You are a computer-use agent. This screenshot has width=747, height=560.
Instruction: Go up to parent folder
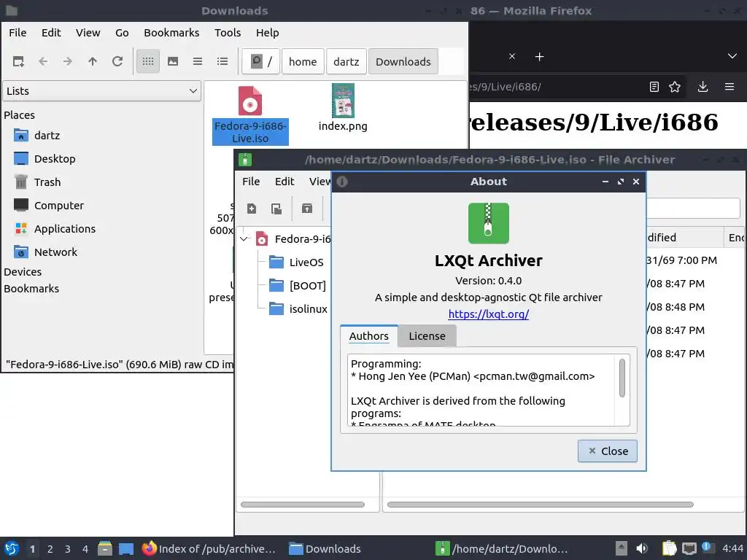point(93,61)
